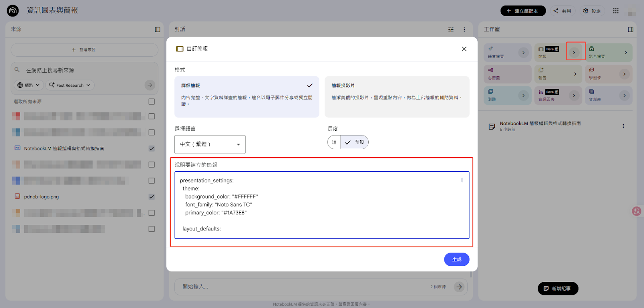This screenshot has width=644, height=308.
Task: Click the scrollbar thumb inside the description textarea
Action: pyautogui.click(x=462, y=180)
